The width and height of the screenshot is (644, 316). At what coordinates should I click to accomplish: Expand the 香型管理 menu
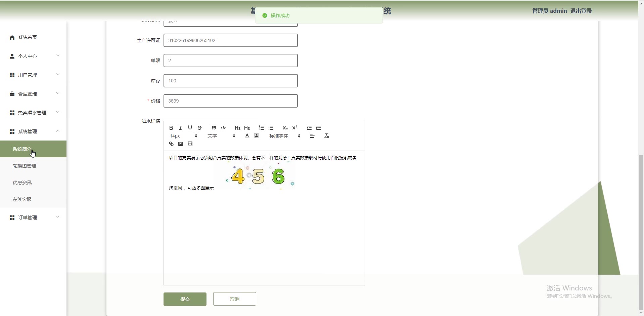click(33, 94)
